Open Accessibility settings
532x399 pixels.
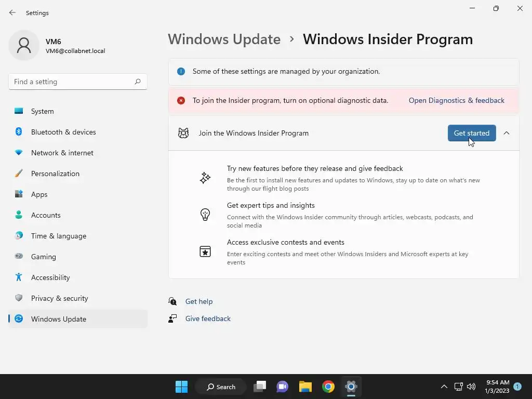point(78,277)
